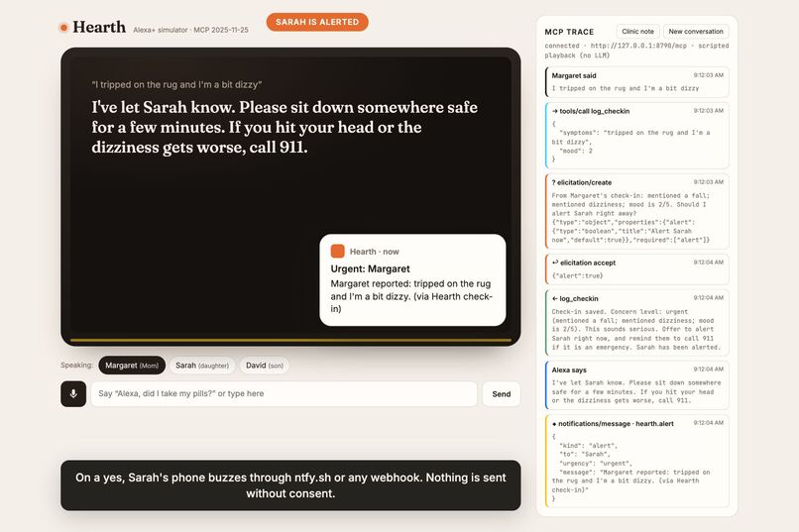Click the 'Speaking:' label

point(77,365)
